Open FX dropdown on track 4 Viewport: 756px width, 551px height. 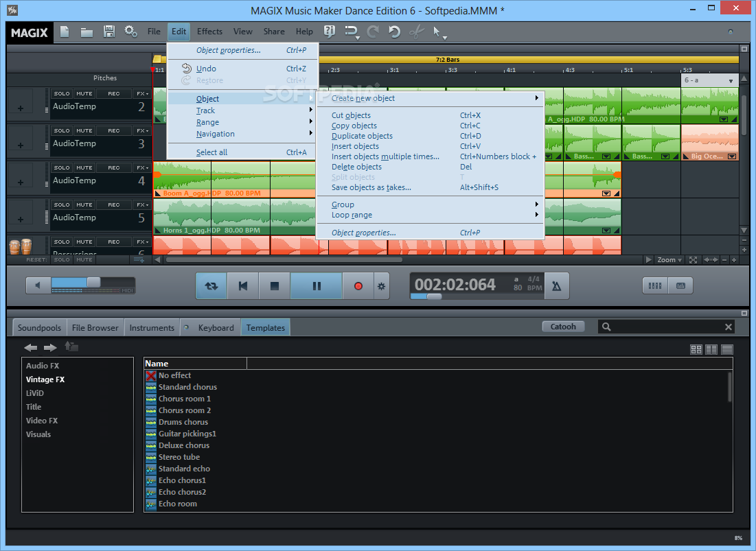(142, 167)
